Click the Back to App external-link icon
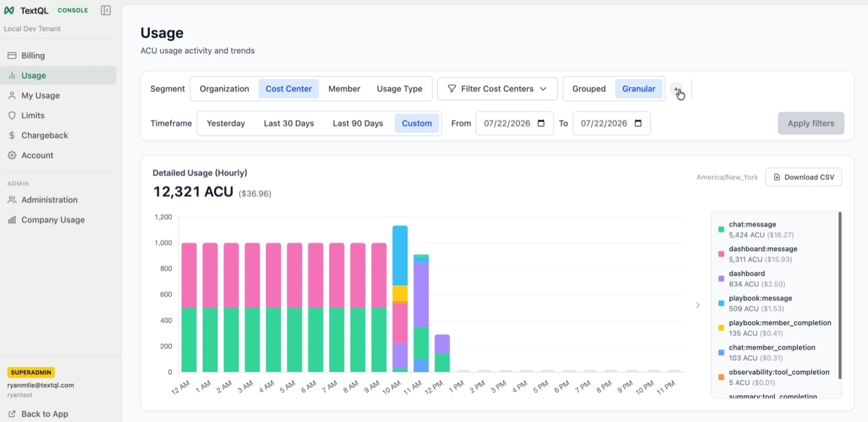 pos(12,414)
